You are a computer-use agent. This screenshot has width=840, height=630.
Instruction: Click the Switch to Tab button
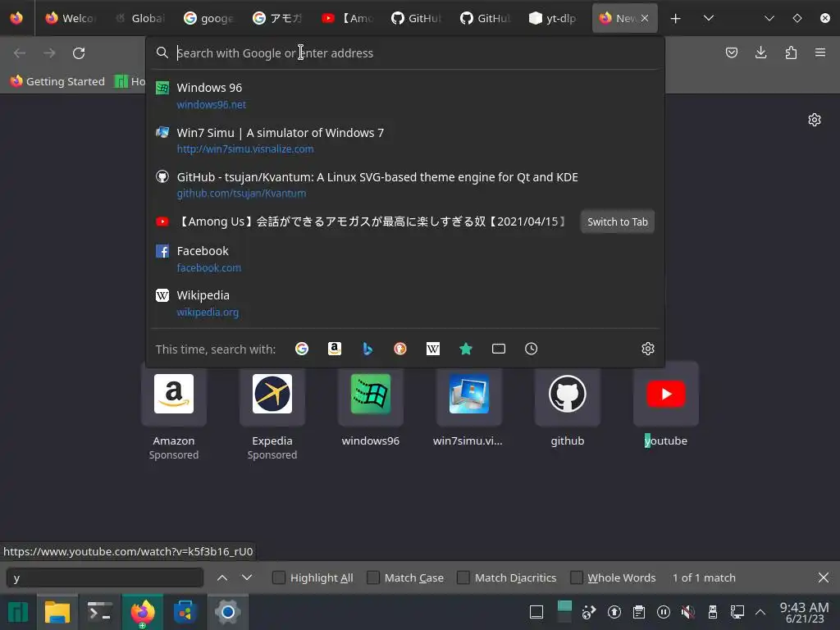[617, 221]
